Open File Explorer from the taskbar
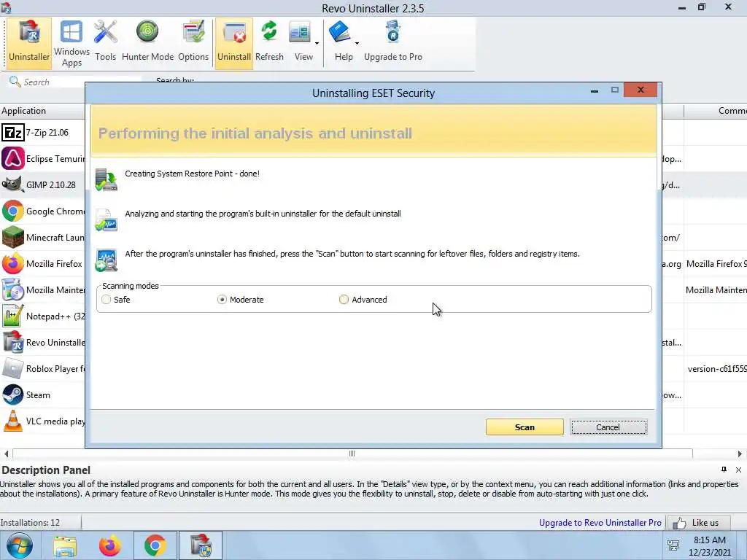Viewport: 747px width, 560px height. point(65,545)
